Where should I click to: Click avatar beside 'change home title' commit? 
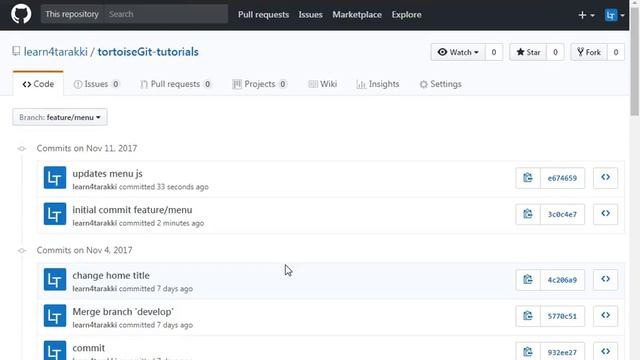click(x=55, y=279)
